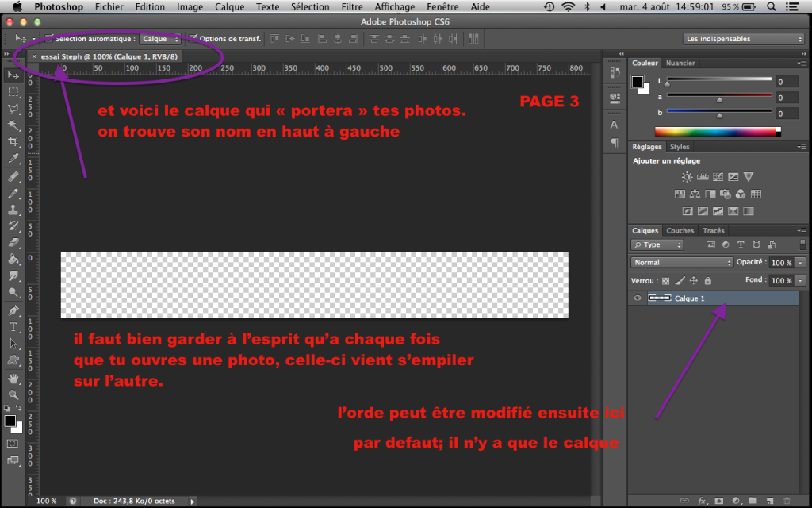Open Les indispensables workspace dropdown
This screenshot has width=812, height=508.
pos(744,39)
